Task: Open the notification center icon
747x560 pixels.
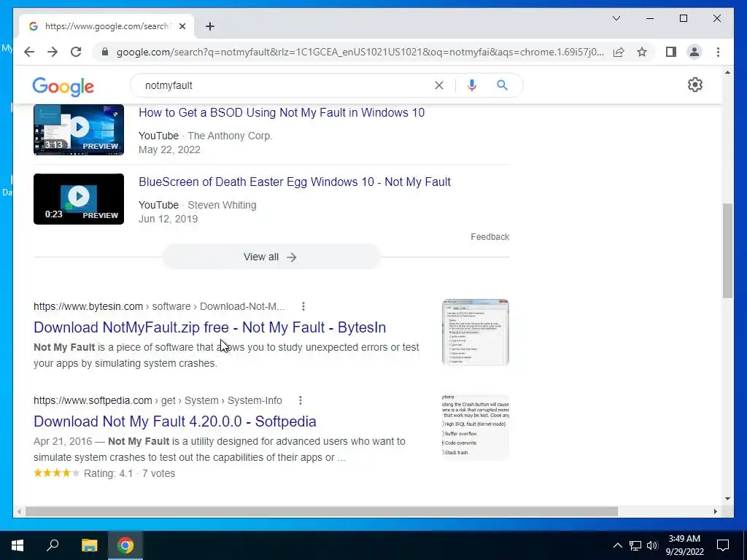Action: (723, 545)
